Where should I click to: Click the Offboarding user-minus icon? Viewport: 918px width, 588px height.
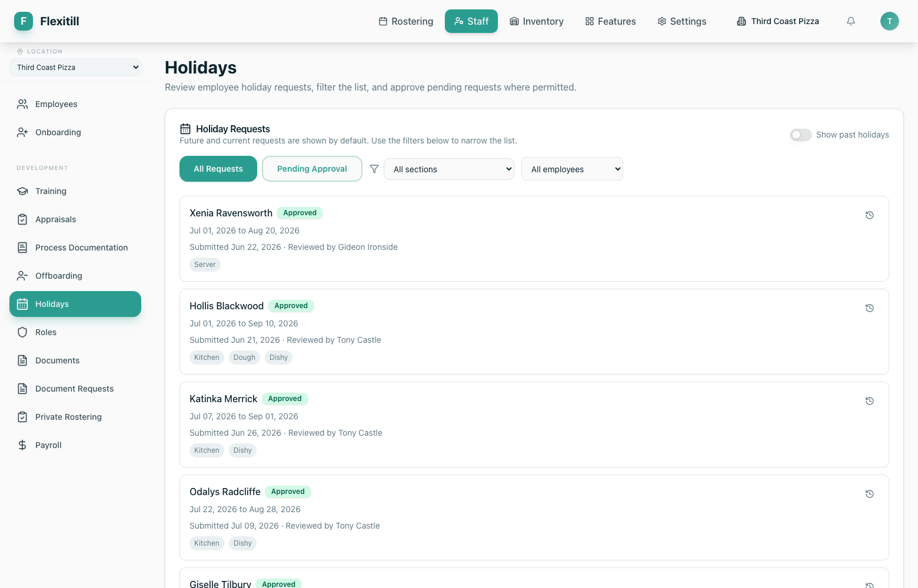pos(22,276)
